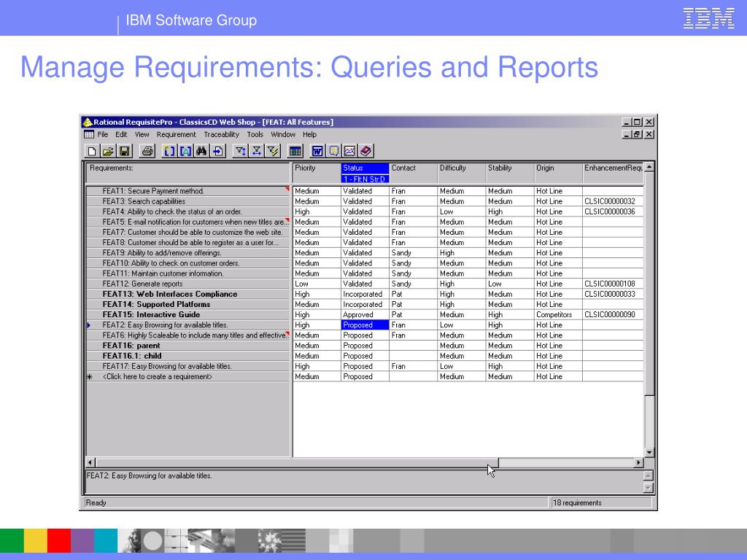The height and width of the screenshot is (560, 747).
Task: Click the discussions note icon
Action: click(x=333, y=152)
